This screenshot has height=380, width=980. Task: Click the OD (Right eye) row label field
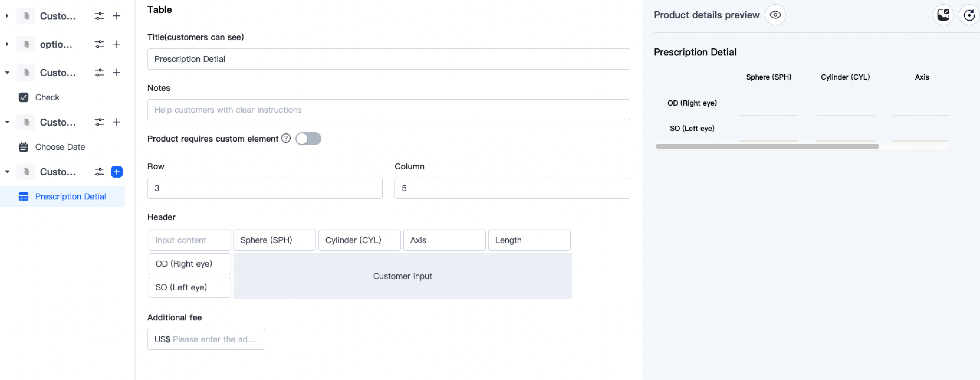click(x=190, y=264)
